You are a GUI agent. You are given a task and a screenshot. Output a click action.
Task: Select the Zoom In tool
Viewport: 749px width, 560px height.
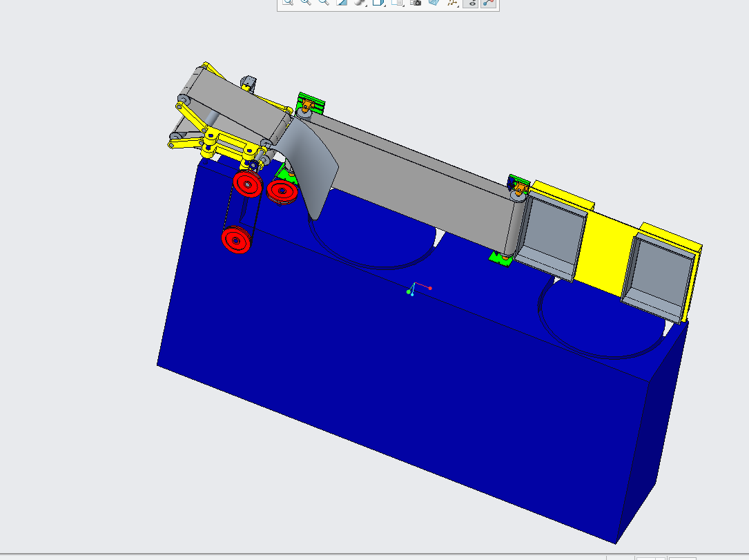tap(306, 2)
